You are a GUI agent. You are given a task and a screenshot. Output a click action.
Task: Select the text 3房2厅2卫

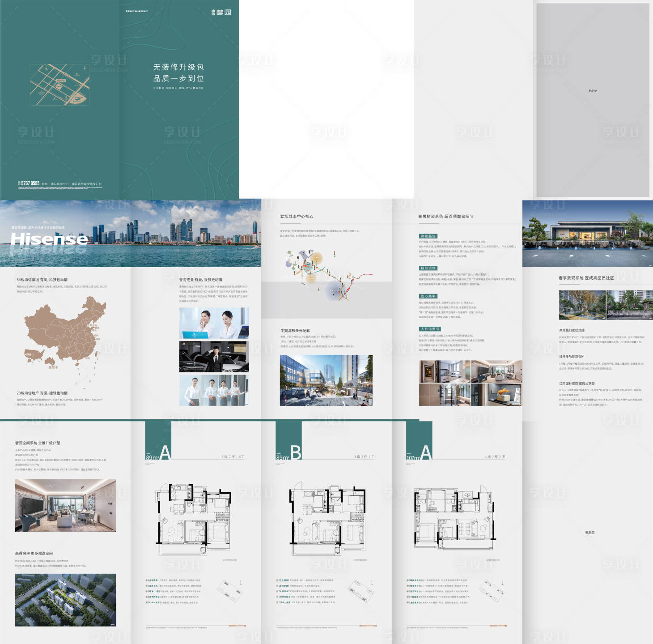tap(495, 457)
